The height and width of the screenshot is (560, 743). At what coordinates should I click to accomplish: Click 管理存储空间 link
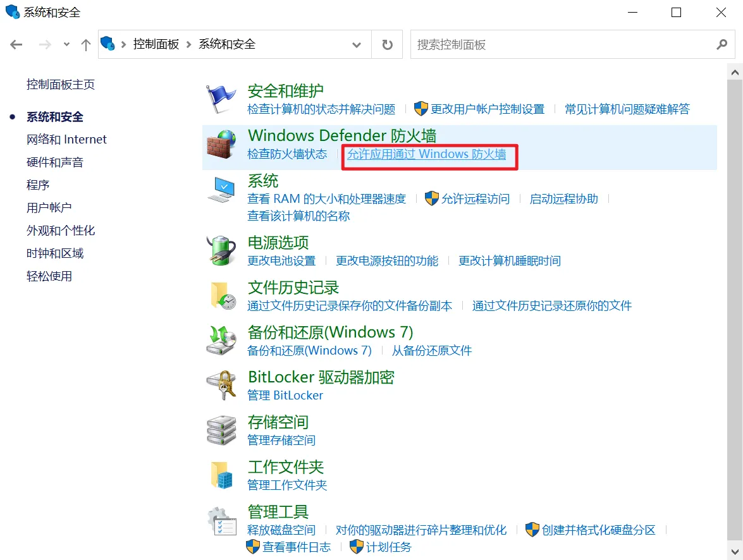[x=281, y=441]
